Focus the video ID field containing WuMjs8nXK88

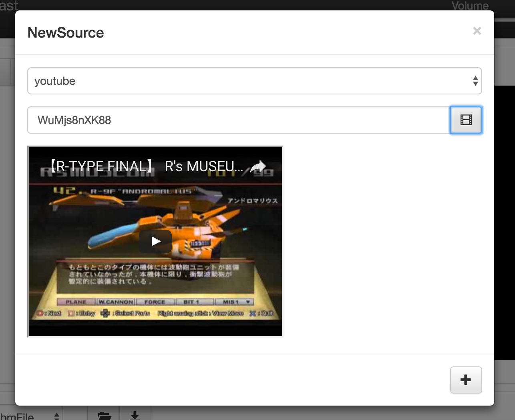[239, 120]
